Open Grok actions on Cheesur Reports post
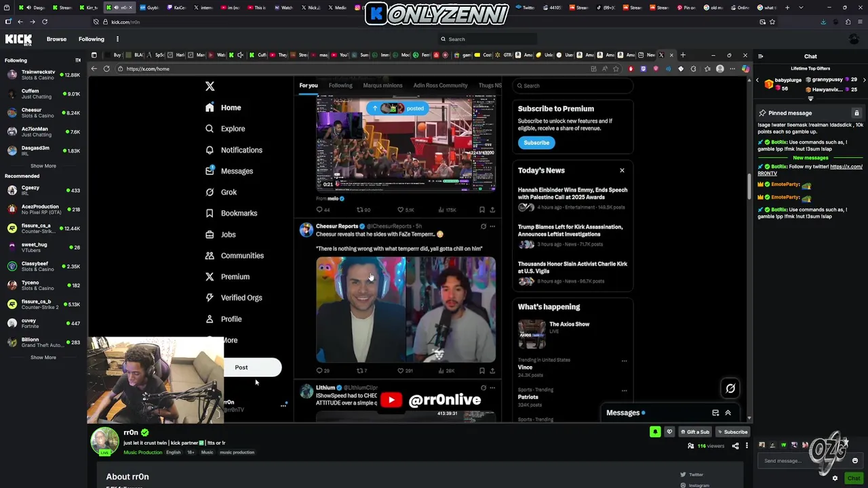 pyautogui.click(x=484, y=226)
